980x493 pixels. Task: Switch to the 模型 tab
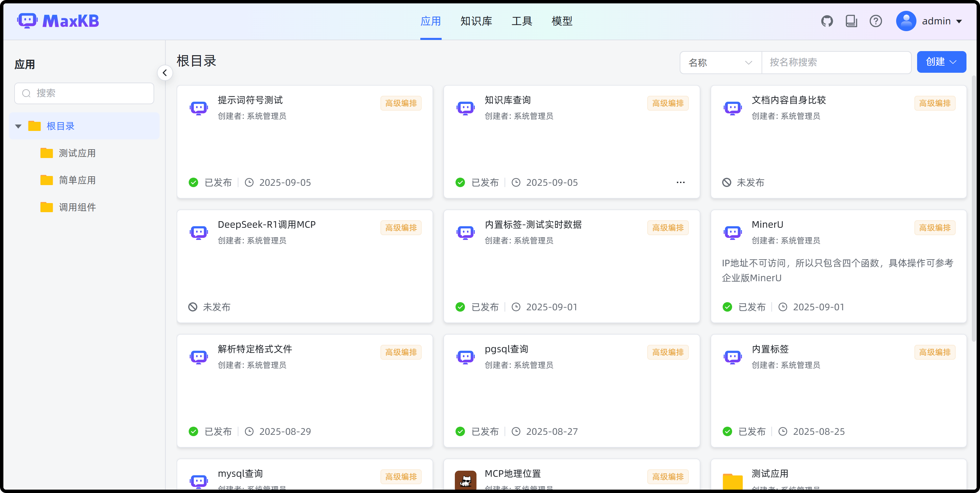(x=562, y=21)
